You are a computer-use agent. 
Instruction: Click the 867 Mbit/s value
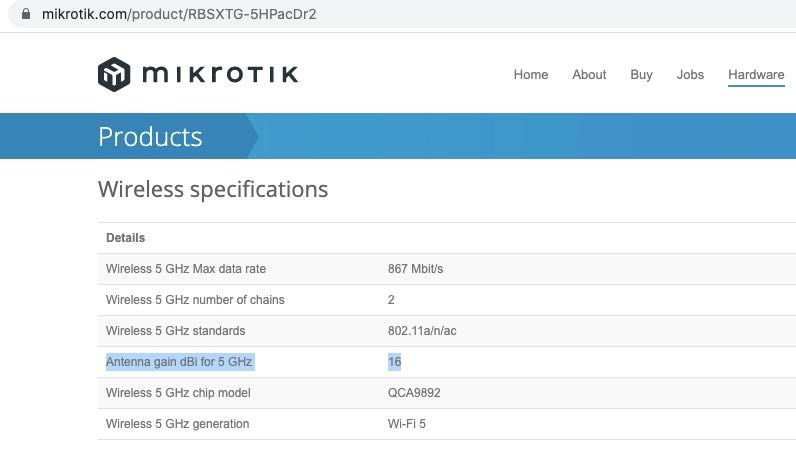415,269
